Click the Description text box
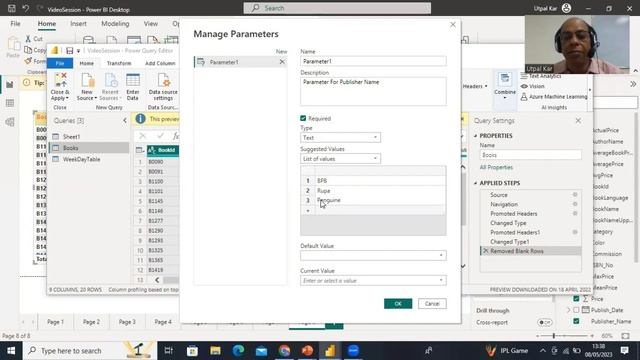Image resolution: width=640 pixels, height=360 pixels. [373, 91]
